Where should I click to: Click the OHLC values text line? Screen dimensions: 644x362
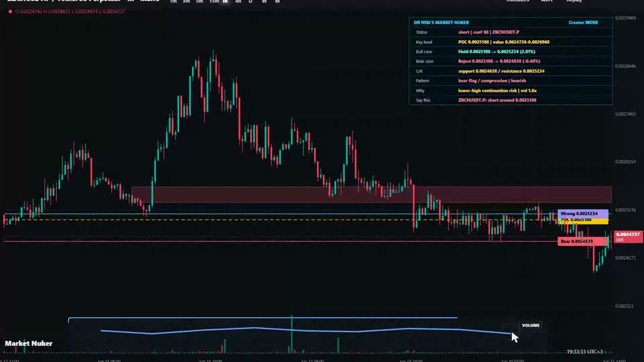tap(70, 12)
